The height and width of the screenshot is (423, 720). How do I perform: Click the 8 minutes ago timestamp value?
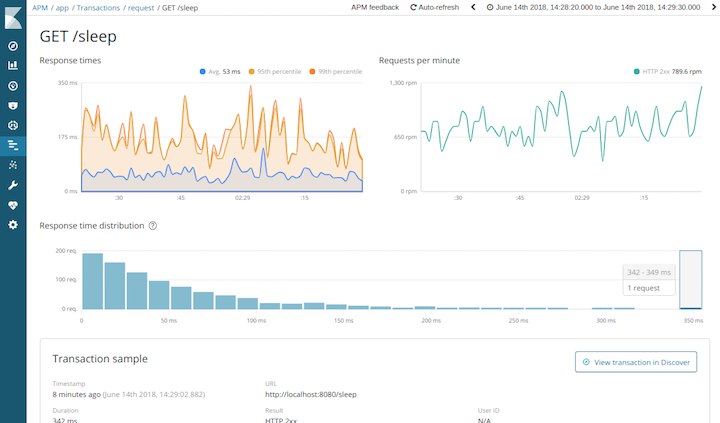[77, 394]
